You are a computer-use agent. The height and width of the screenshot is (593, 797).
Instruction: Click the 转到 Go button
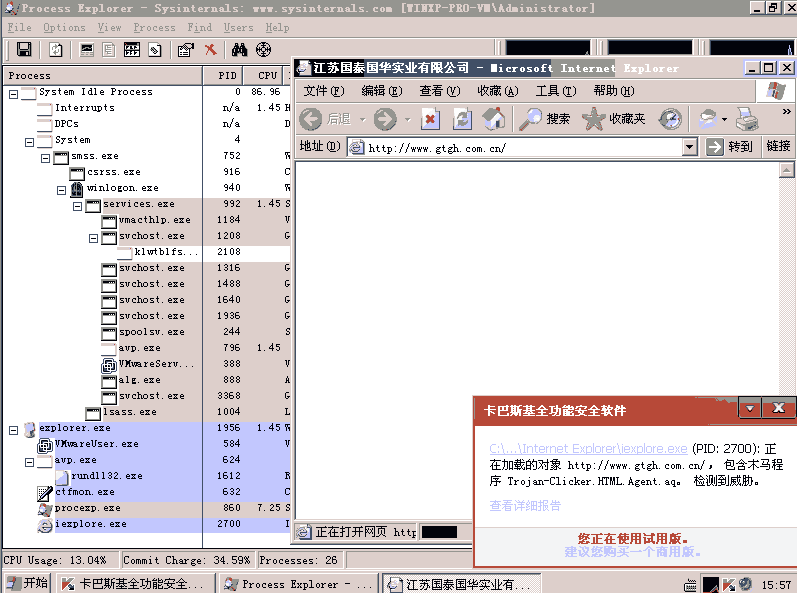click(x=729, y=147)
